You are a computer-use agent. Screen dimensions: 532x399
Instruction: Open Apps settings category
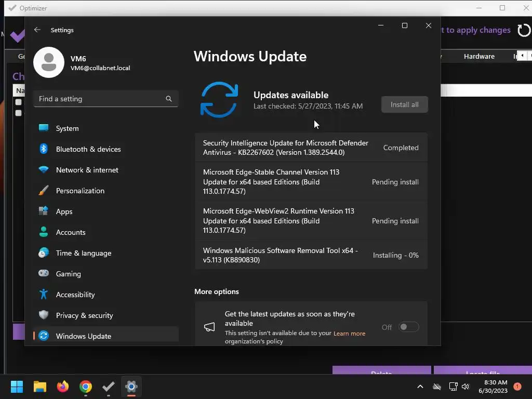(106, 211)
